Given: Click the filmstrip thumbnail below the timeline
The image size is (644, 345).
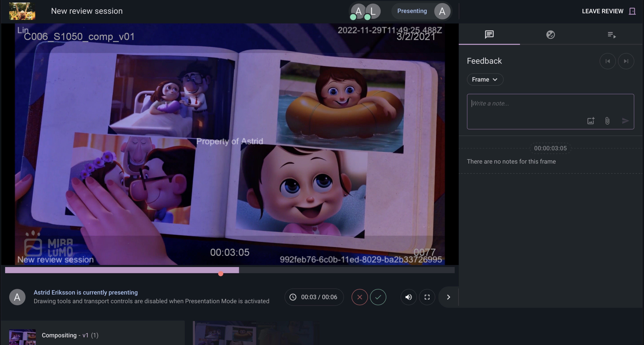Looking at the screenshot, I should [256, 333].
